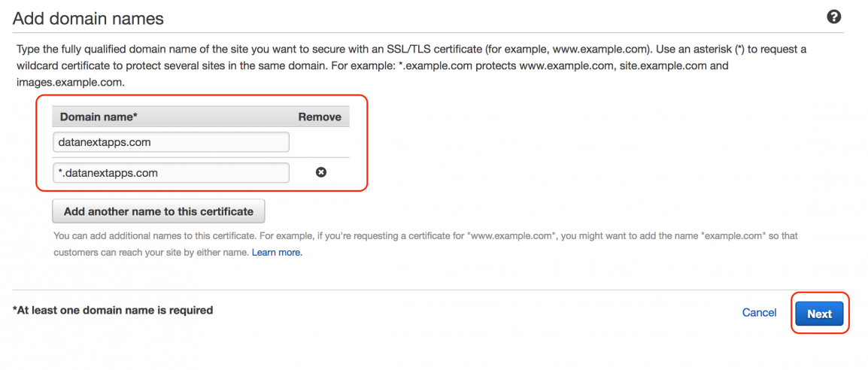This screenshot has height=370, width=868.
Task: Add another name to this certificate
Action: [158, 211]
